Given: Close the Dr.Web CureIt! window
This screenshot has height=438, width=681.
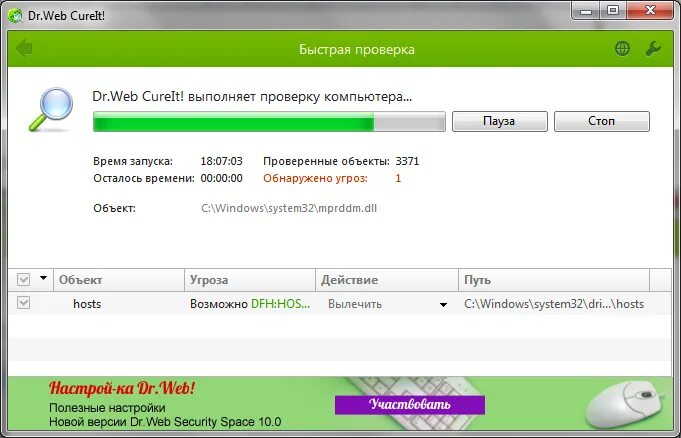Looking at the screenshot, I should (650, 10).
